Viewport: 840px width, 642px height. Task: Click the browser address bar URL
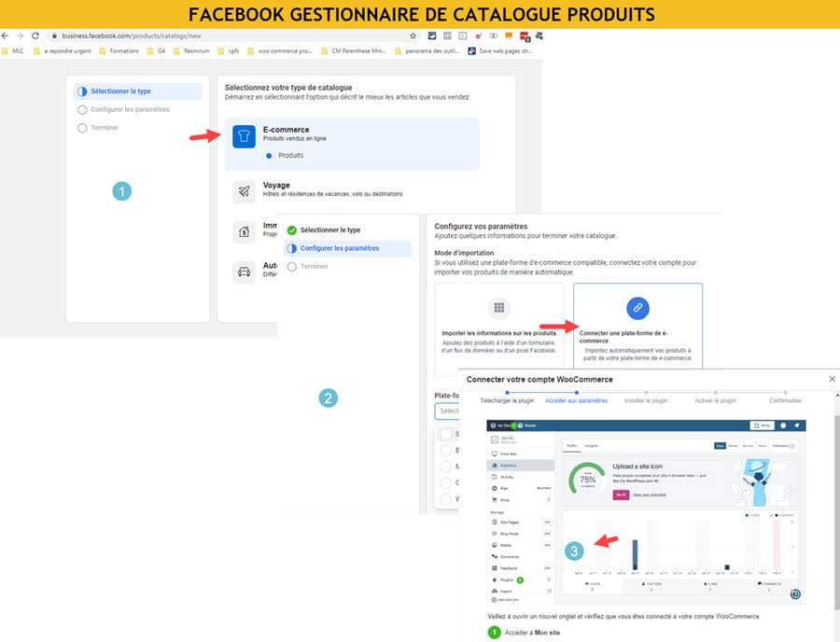click(x=132, y=35)
